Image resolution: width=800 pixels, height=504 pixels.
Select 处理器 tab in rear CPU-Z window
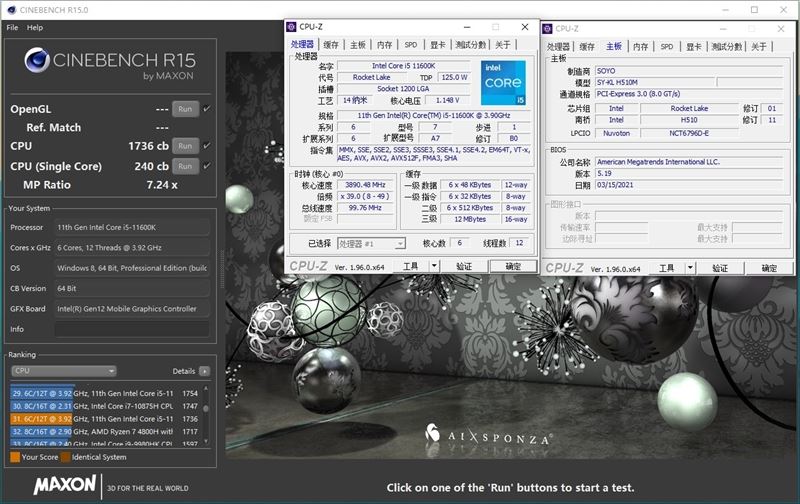558,46
